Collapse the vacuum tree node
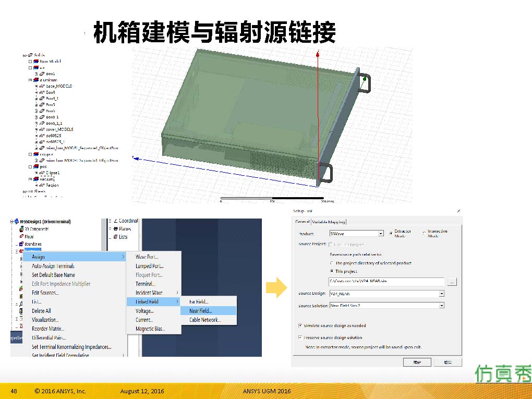This screenshot has width=532, height=399. coord(30,179)
